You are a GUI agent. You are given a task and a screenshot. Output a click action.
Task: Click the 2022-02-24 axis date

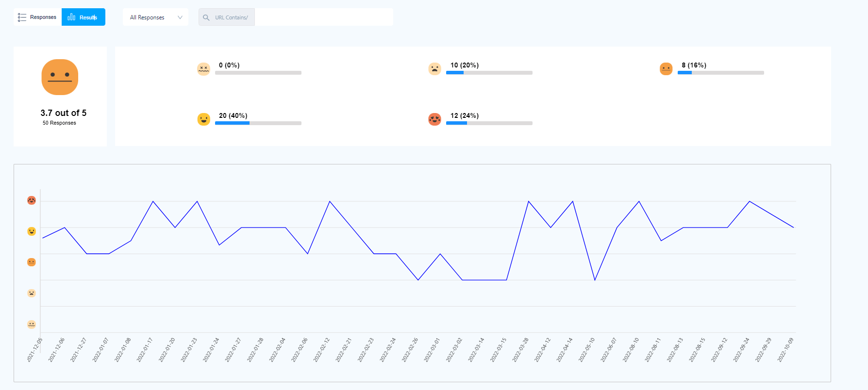[x=388, y=350]
